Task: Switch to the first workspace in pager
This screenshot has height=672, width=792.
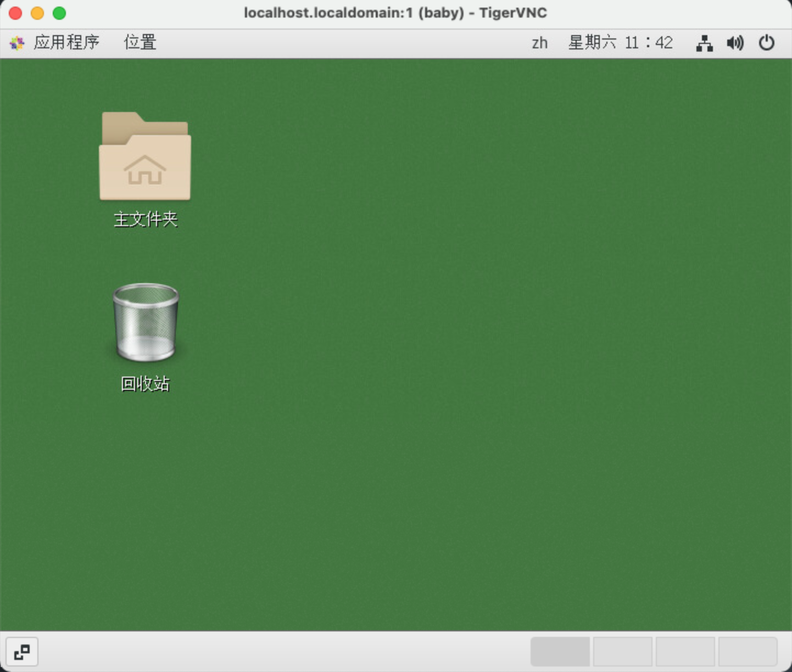Action: 560,652
